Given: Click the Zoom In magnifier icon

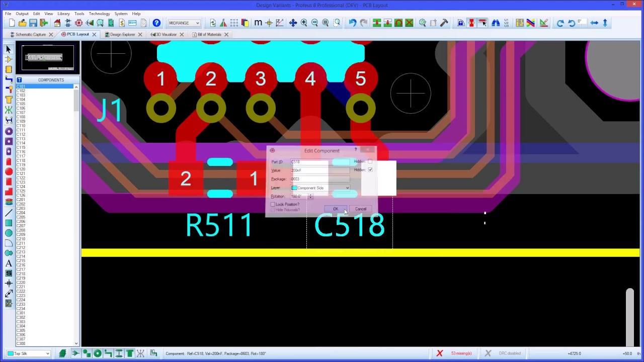Looking at the screenshot, I should [304, 23].
